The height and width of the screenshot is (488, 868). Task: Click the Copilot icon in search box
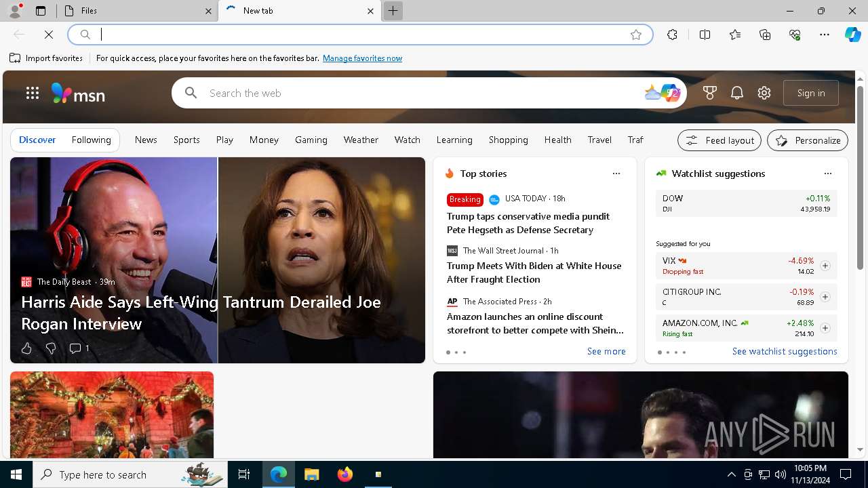671,93
